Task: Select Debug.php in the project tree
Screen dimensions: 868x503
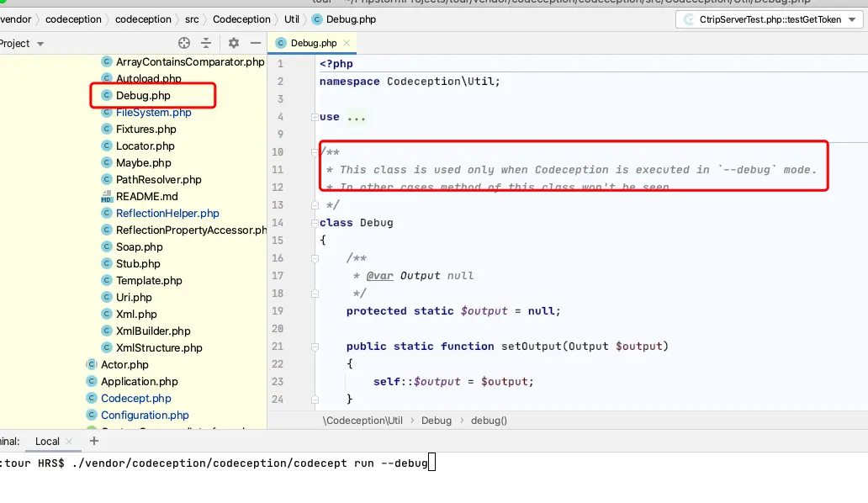Action: (x=143, y=96)
